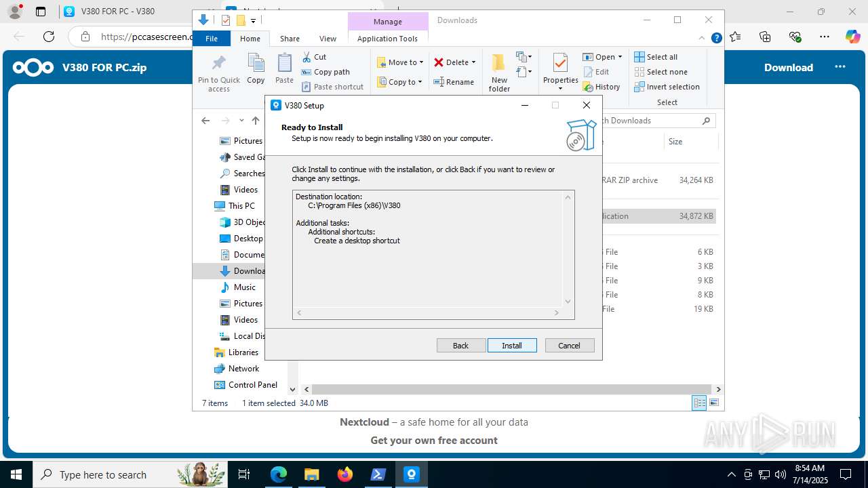This screenshot has width=868, height=488.
Task: Open Edge Copilot icon
Action: click(x=852, y=37)
